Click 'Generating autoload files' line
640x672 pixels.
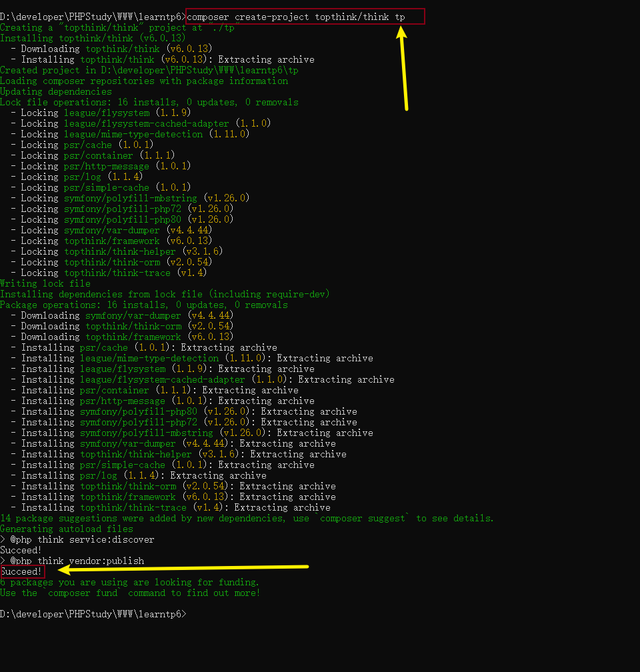(67, 529)
